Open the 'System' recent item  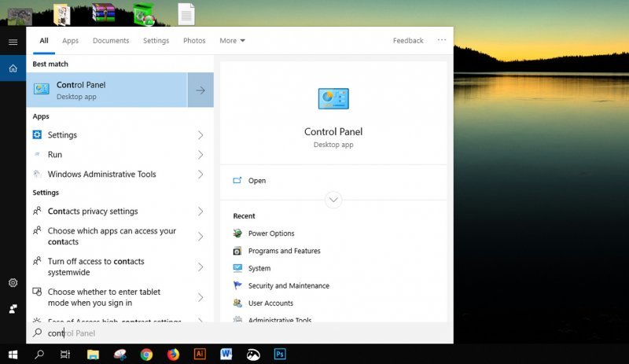coord(259,268)
